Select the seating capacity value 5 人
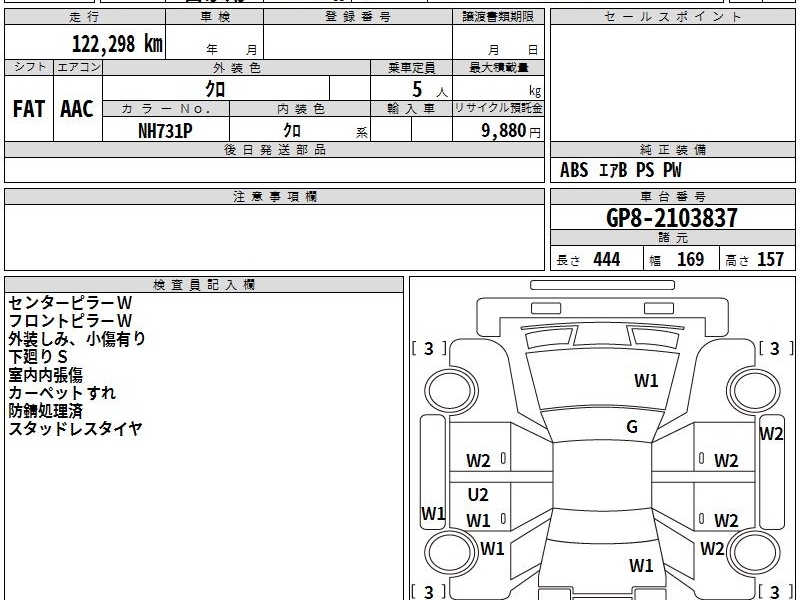This screenshot has height=600, width=800. pos(430,90)
